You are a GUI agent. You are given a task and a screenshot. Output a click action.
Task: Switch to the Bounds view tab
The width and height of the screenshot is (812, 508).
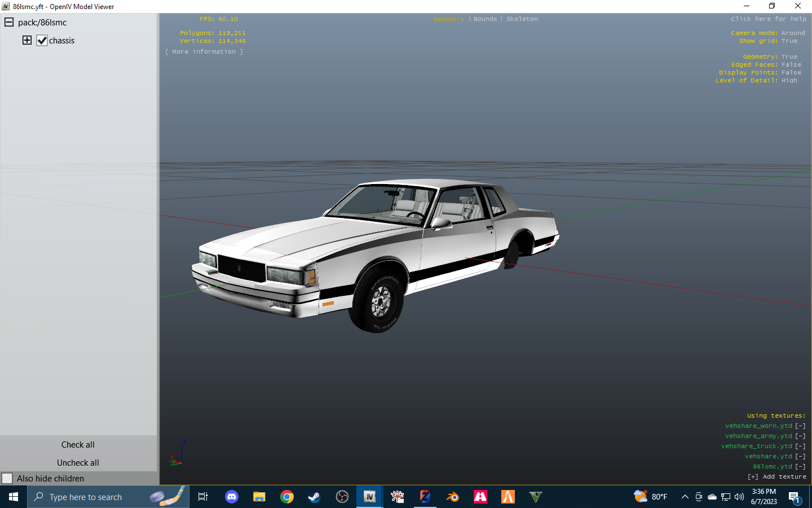coord(485,19)
